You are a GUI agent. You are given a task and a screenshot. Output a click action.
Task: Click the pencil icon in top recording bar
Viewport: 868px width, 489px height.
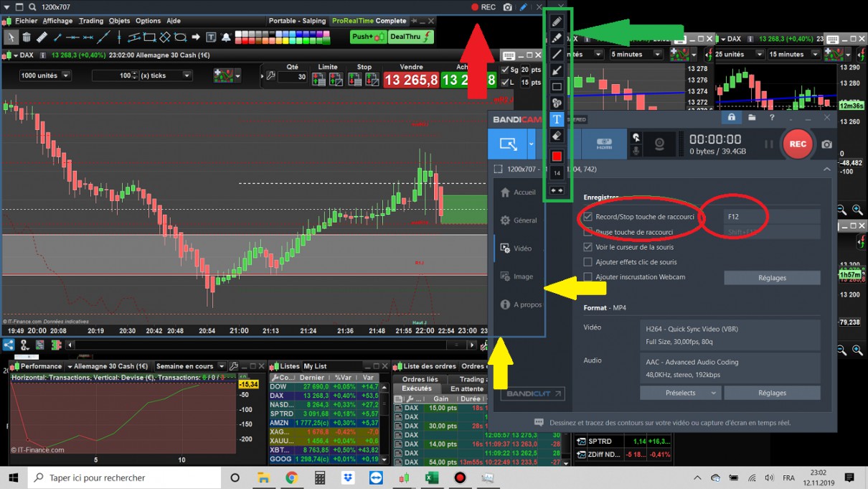[524, 7]
